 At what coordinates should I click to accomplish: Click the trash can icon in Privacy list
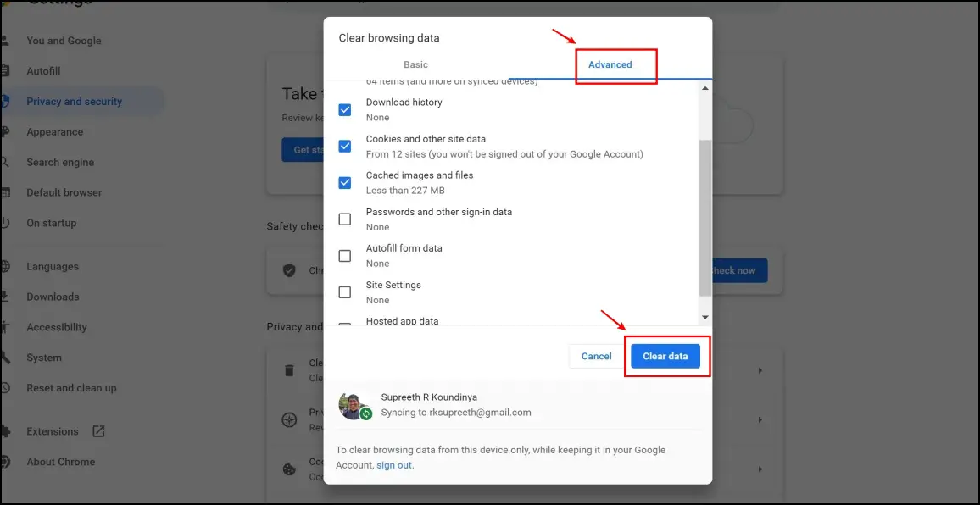click(289, 370)
